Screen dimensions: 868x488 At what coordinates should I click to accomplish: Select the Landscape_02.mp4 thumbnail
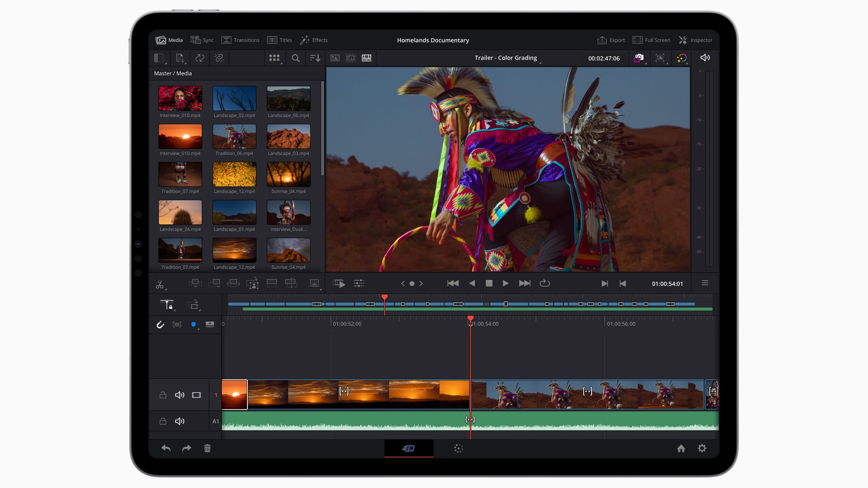click(234, 98)
